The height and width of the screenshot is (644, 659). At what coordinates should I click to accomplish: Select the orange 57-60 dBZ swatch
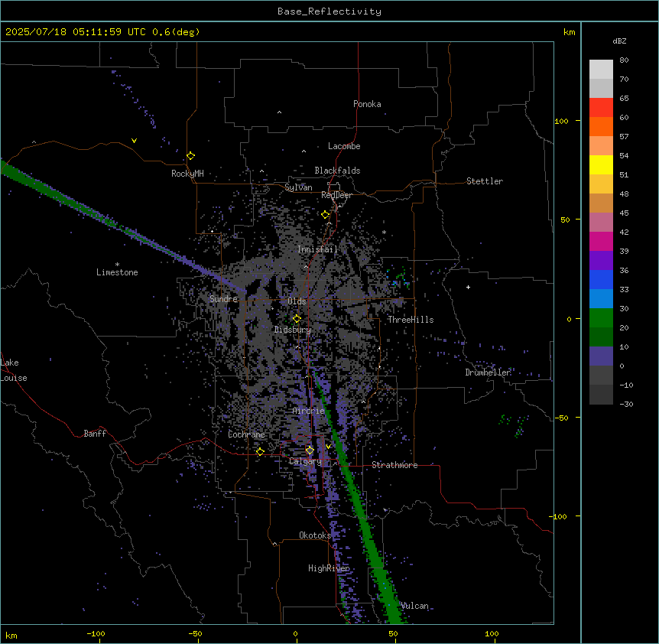pyautogui.click(x=601, y=126)
